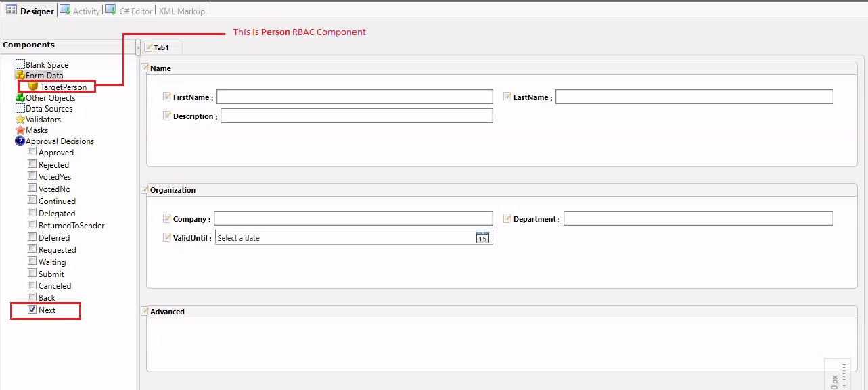Screen dimensions: 868x390
Task: Click the Blank Space component icon
Action: tap(20, 64)
